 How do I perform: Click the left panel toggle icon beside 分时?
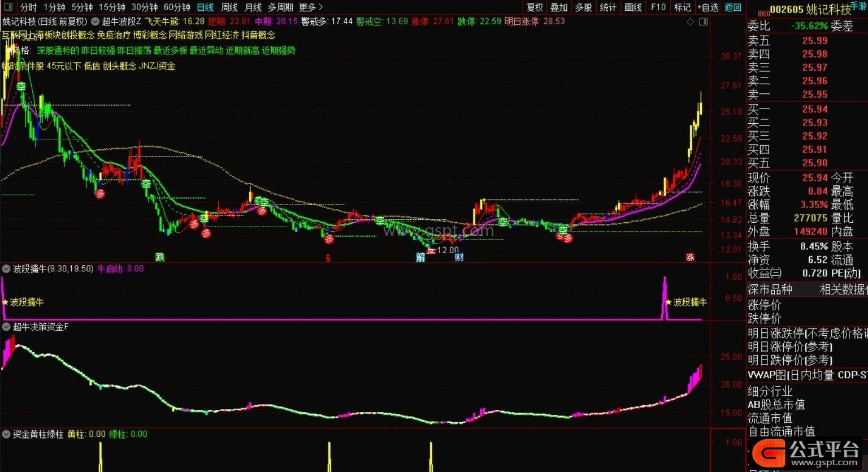click(x=8, y=7)
